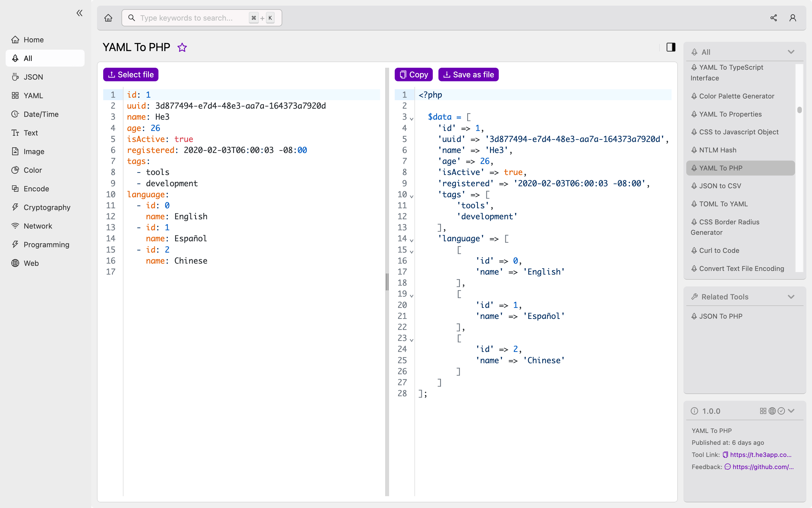Click the Network wifi icon
This screenshot has width=812, height=508.
[15, 226]
